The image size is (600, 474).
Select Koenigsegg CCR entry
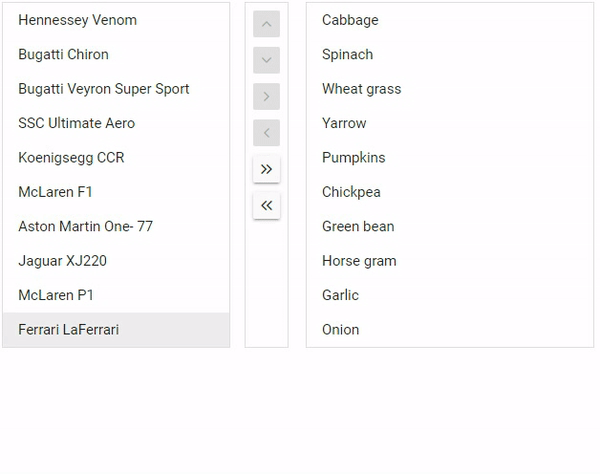pos(71,158)
